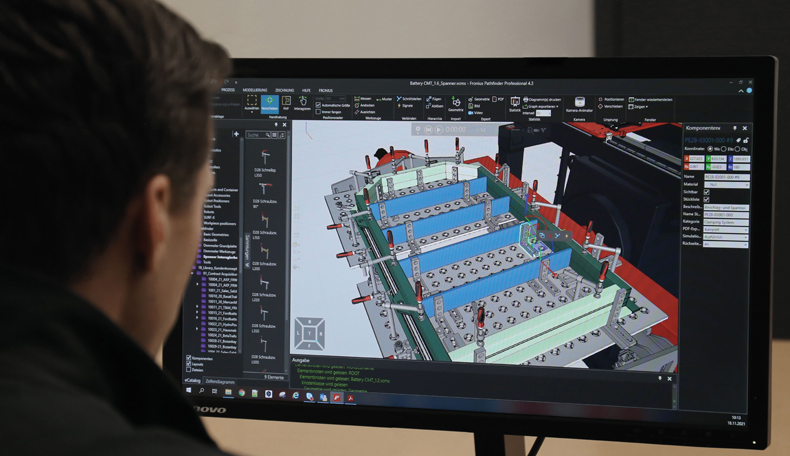Viewport: 790px width, 456px height.
Task: Click the Name input field
Action: [x=727, y=177]
